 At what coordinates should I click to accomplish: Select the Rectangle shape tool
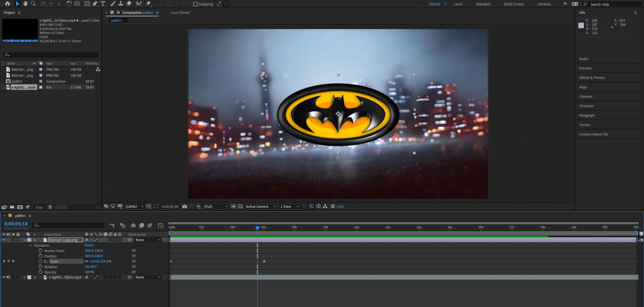[87, 4]
